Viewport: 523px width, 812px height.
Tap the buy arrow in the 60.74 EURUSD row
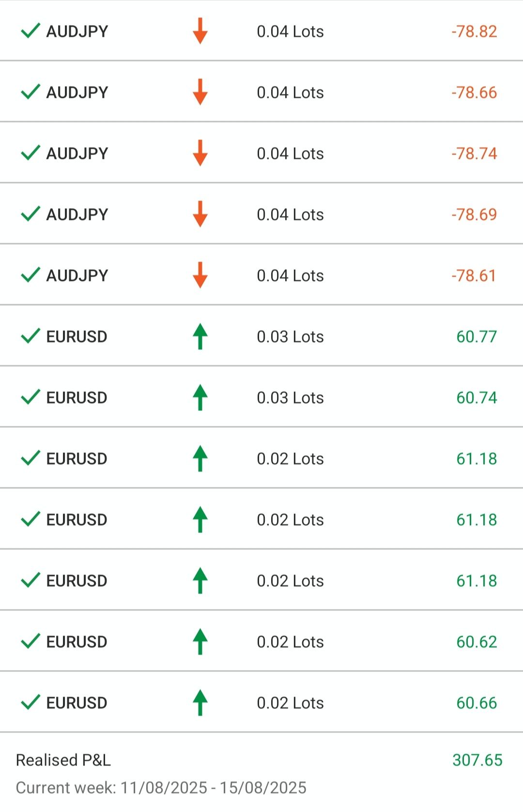click(200, 397)
